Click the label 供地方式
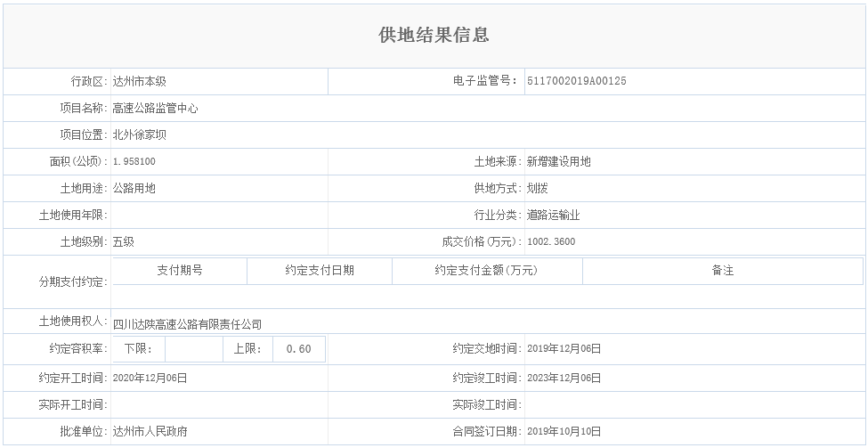Screen dimensions: 868x448 [499, 188]
